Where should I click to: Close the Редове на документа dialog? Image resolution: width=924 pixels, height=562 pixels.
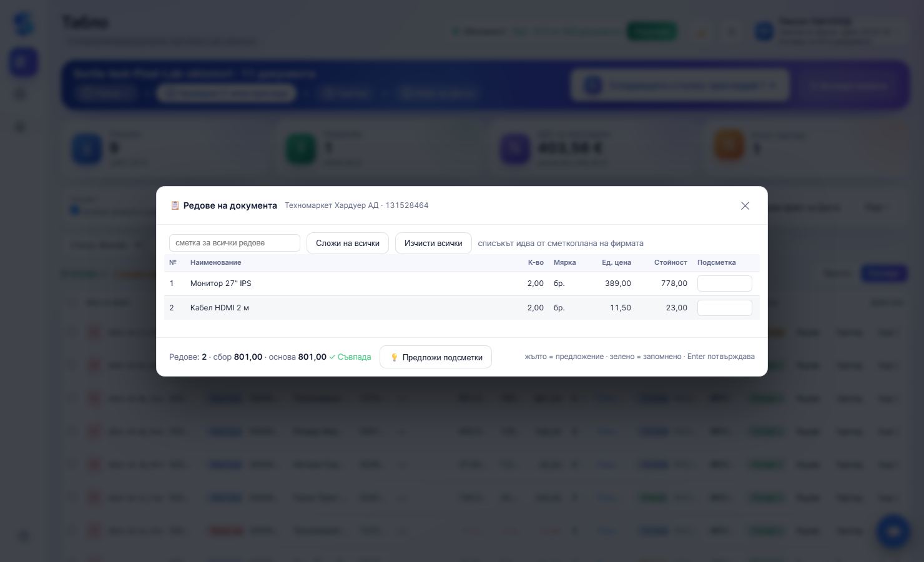click(x=745, y=205)
